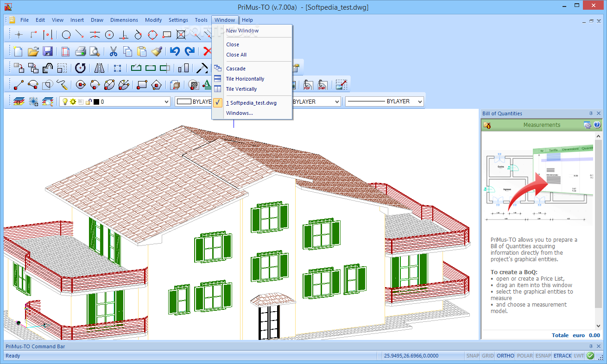Click the Cut scissors icon

[x=113, y=51]
